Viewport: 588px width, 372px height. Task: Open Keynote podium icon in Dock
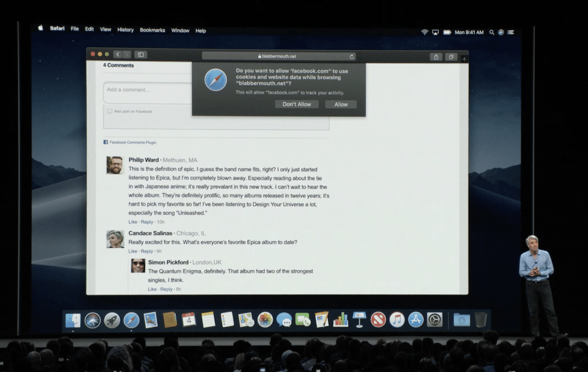(x=359, y=320)
